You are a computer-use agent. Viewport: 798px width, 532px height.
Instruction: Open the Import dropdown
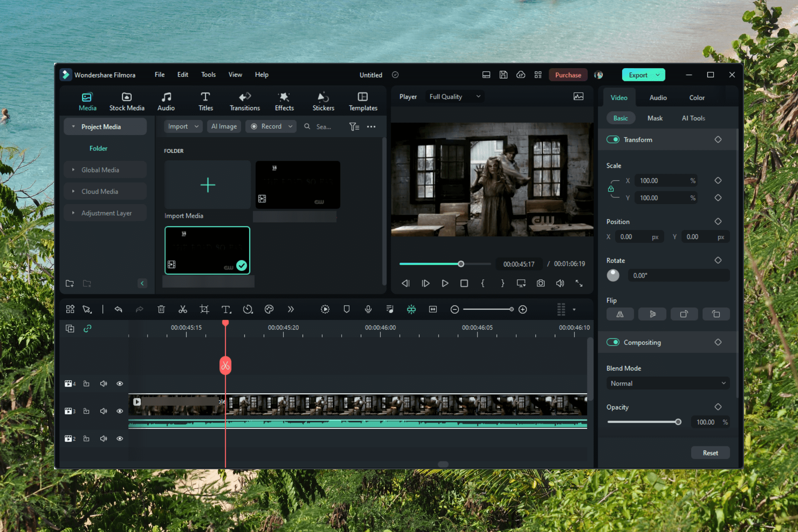(x=183, y=126)
